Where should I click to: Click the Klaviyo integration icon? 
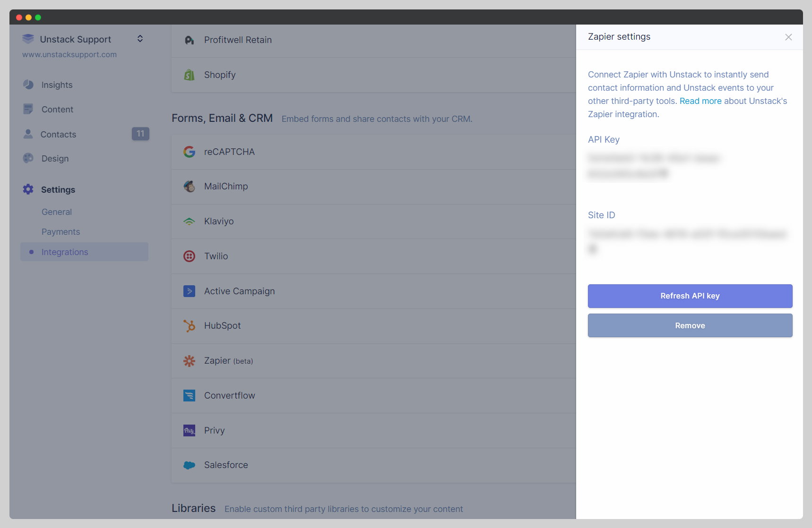tap(189, 221)
